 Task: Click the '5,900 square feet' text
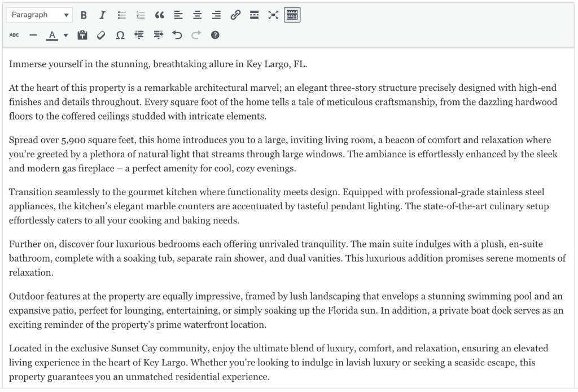click(98, 140)
